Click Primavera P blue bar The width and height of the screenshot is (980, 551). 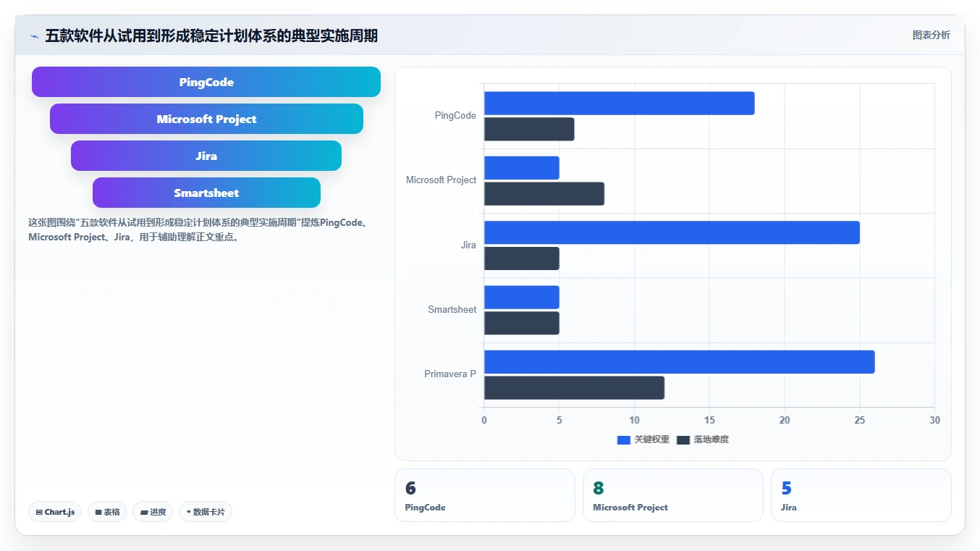pos(680,362)
